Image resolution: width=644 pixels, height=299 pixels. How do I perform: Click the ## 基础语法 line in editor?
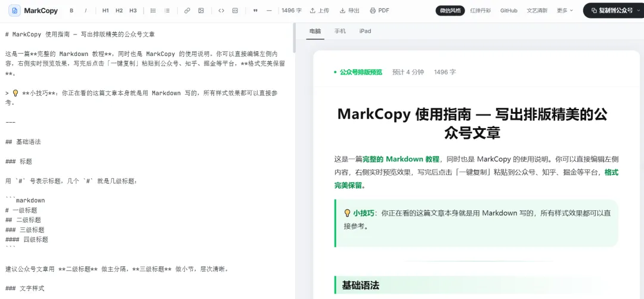click(x=23, y=142)
